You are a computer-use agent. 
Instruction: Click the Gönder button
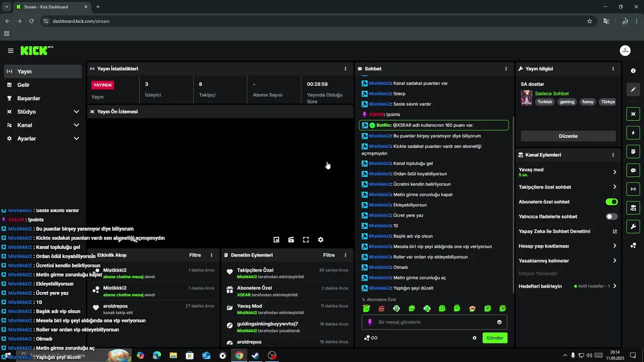495,338
